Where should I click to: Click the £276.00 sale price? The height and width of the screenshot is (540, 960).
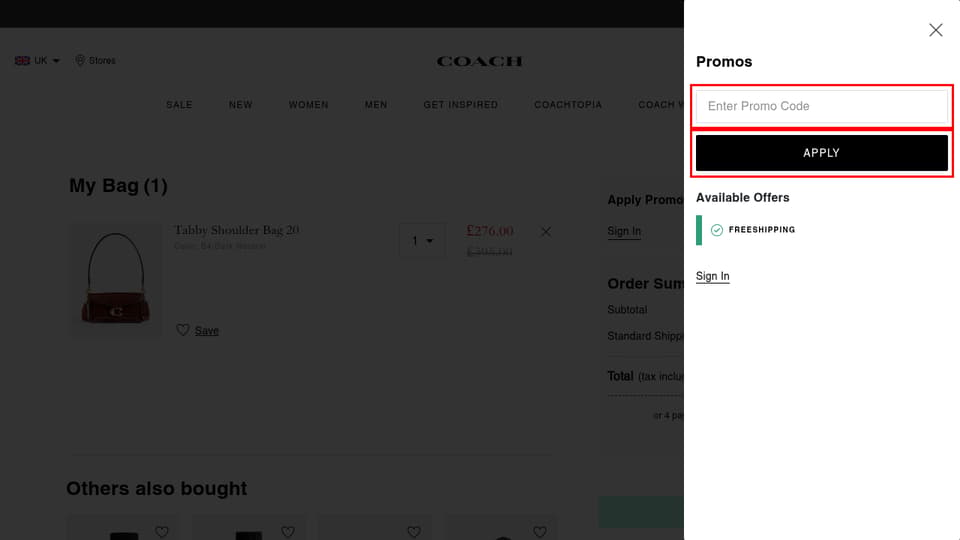(490, 231)
